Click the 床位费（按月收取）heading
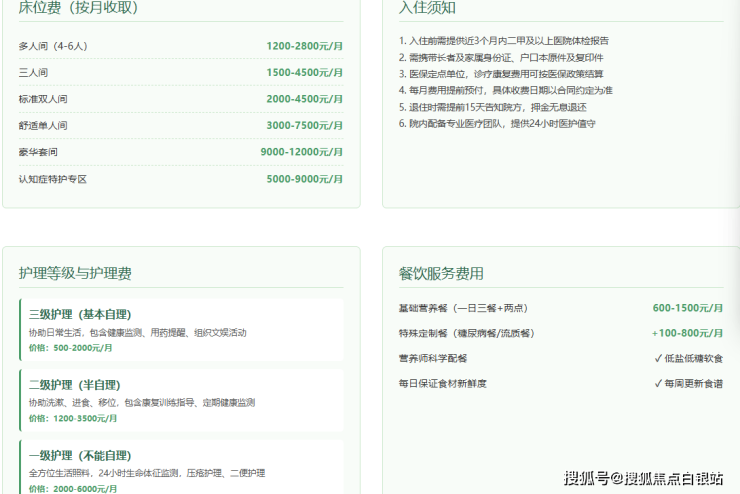The image size is (740, 494). [78, 7]
